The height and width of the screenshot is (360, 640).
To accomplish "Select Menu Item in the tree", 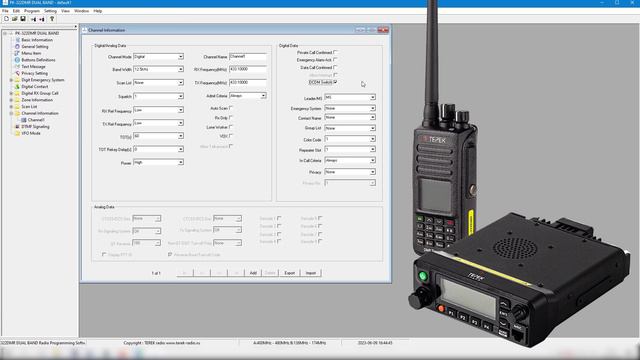I will coord(31,53).
